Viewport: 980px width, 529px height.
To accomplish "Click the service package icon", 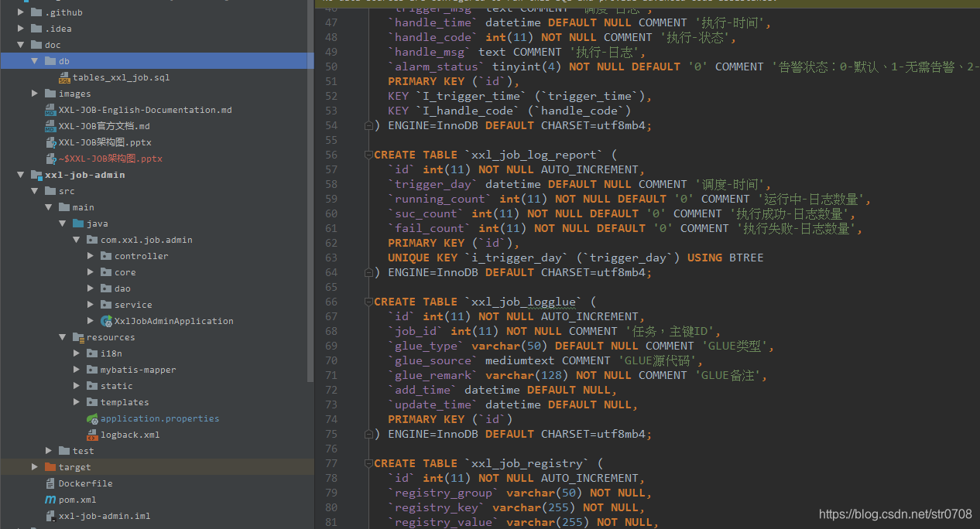I will (x=106, y=305).
